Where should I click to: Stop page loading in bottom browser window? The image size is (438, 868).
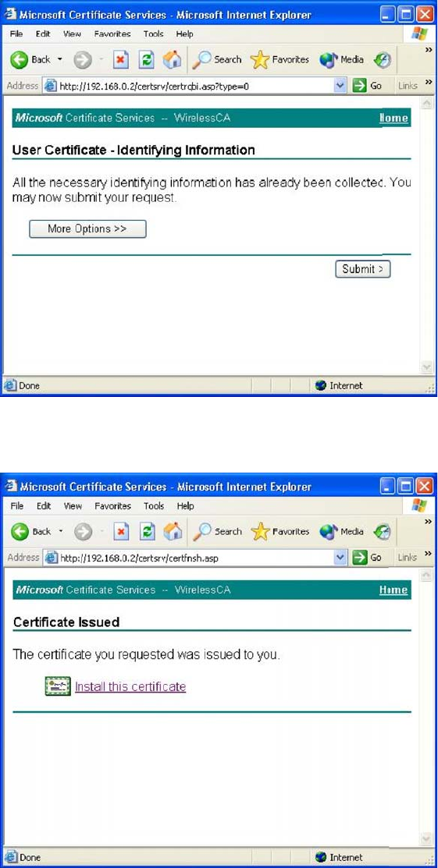point(120,532)
